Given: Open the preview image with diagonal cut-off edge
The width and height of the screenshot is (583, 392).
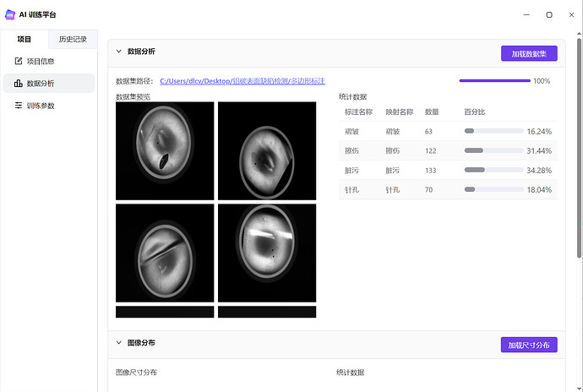Looking at the screenshot, I should (267, 150).
